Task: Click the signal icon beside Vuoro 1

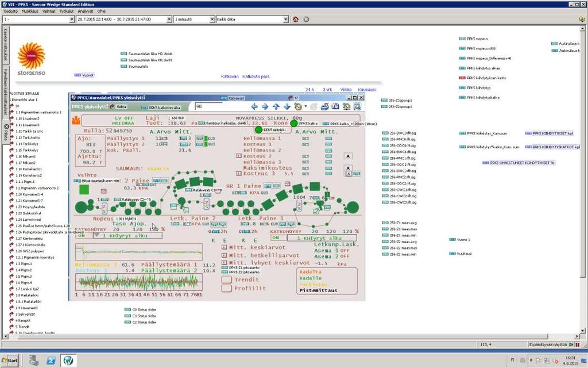Action: click(x=452, y=240)
